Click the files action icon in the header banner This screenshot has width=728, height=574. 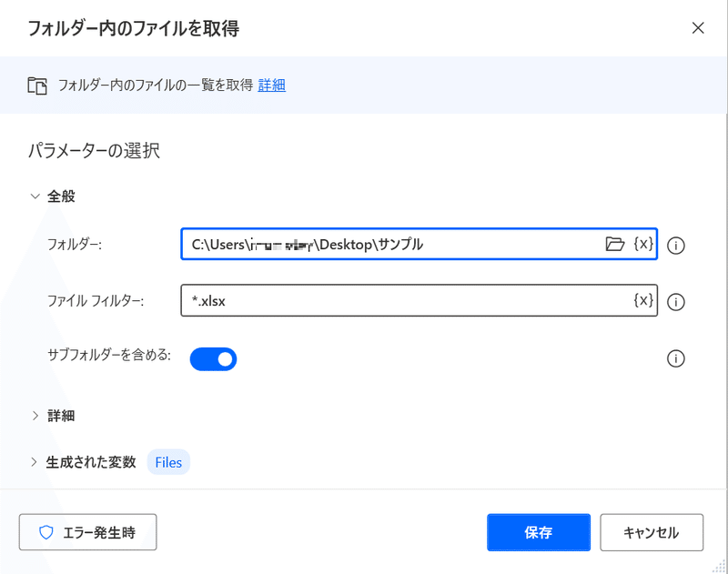click(37, 86)
